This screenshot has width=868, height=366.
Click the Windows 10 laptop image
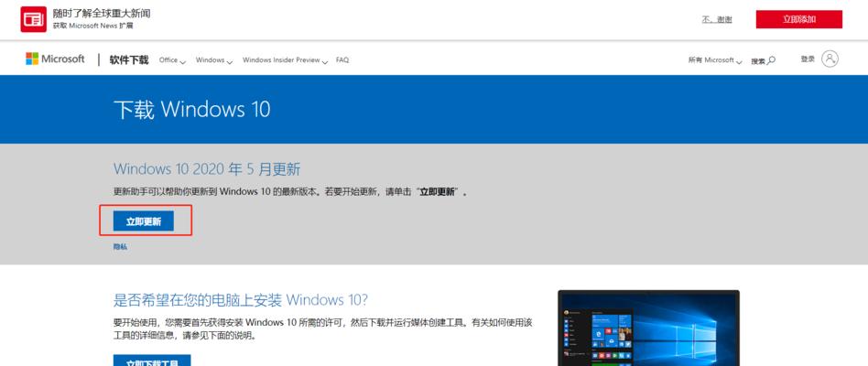648,328
